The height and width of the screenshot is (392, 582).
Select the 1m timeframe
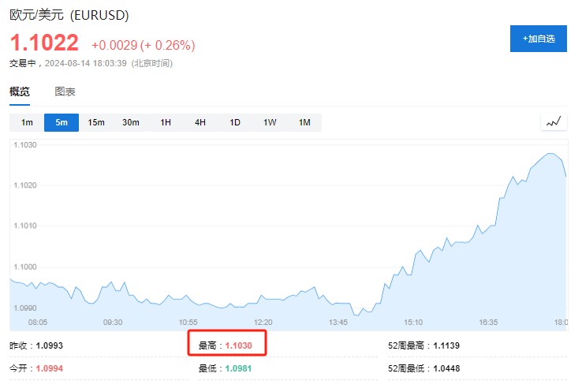coord(27,122)
